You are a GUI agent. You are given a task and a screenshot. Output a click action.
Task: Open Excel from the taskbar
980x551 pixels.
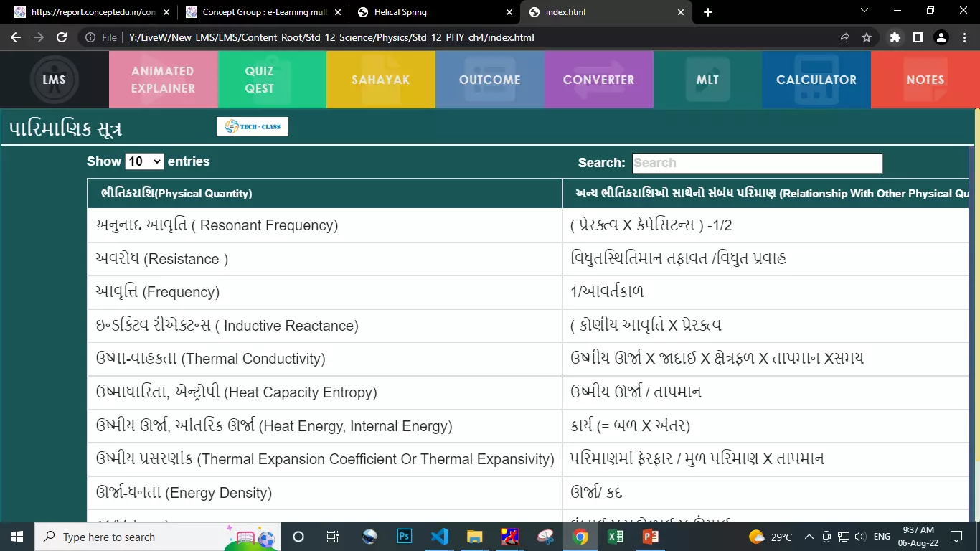point(616,537)
